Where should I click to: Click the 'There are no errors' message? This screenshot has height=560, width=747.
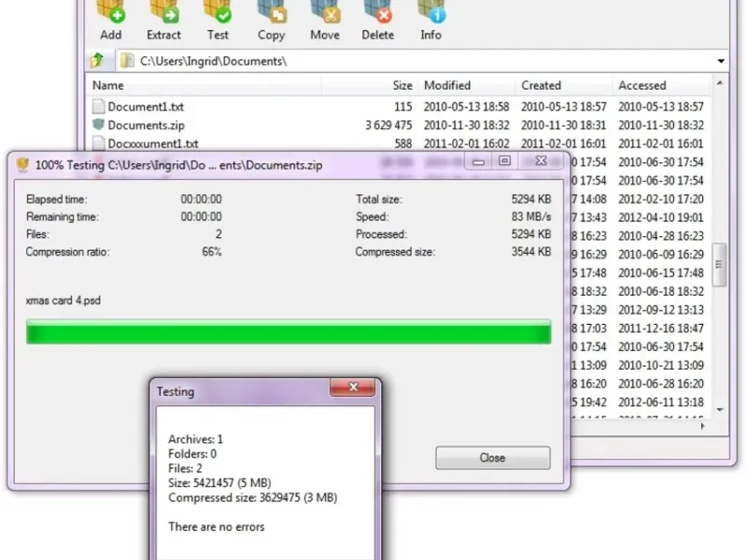tap(217, 526)
